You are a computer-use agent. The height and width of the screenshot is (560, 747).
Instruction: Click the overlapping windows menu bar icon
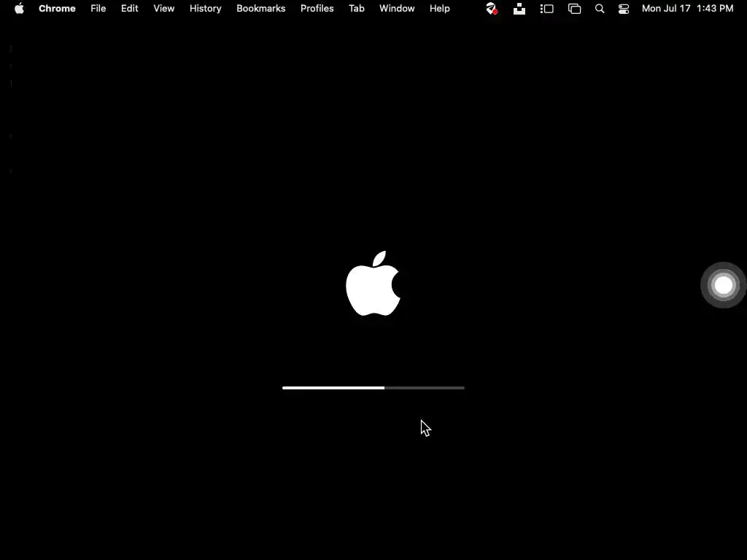(575, 9)
